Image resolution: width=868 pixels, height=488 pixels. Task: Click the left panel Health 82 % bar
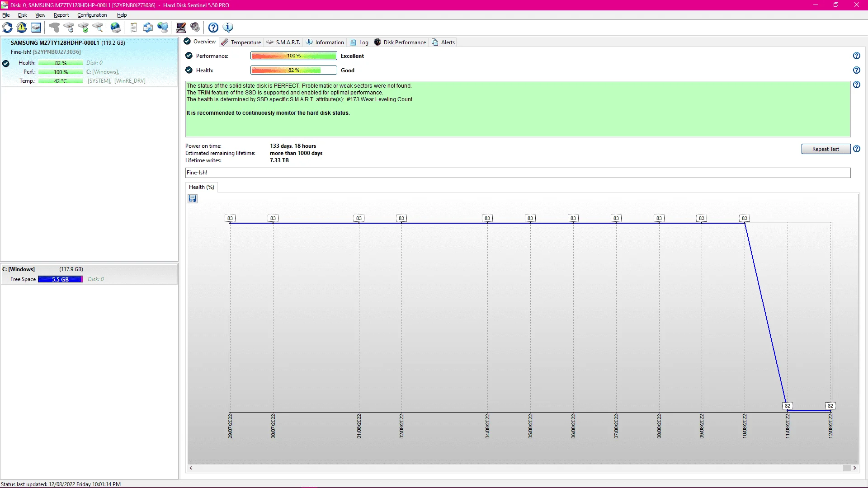[x=61, y=63]
